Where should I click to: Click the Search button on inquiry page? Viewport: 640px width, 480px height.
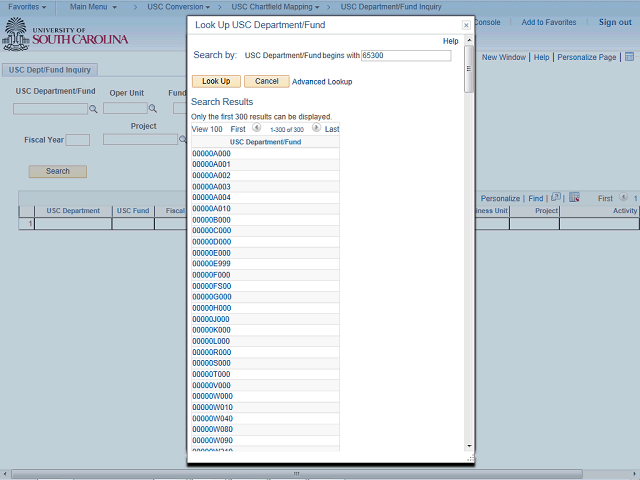[58, 171]
